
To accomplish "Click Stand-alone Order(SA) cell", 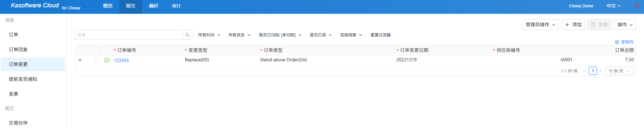I will pos(283,60).
